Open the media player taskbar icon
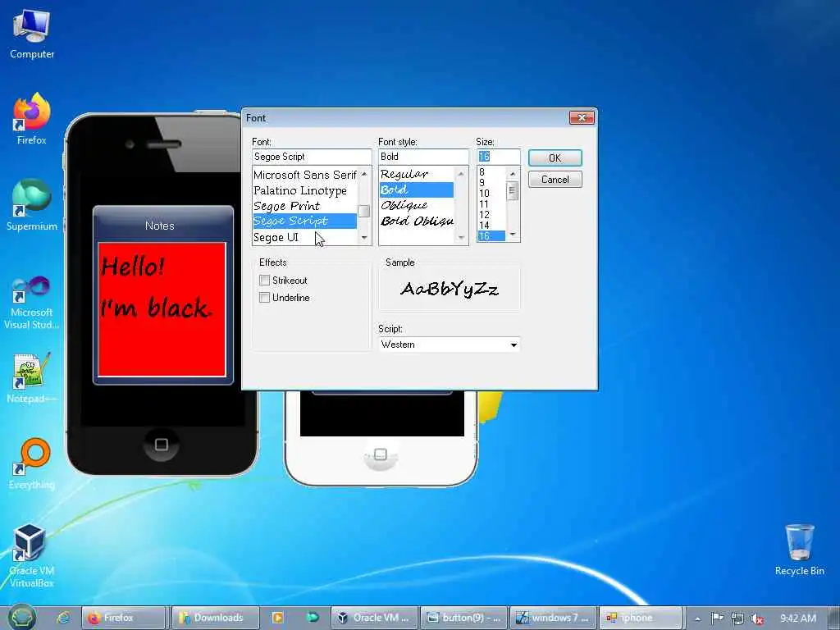840x630 pixels. (x=278, y=618)
